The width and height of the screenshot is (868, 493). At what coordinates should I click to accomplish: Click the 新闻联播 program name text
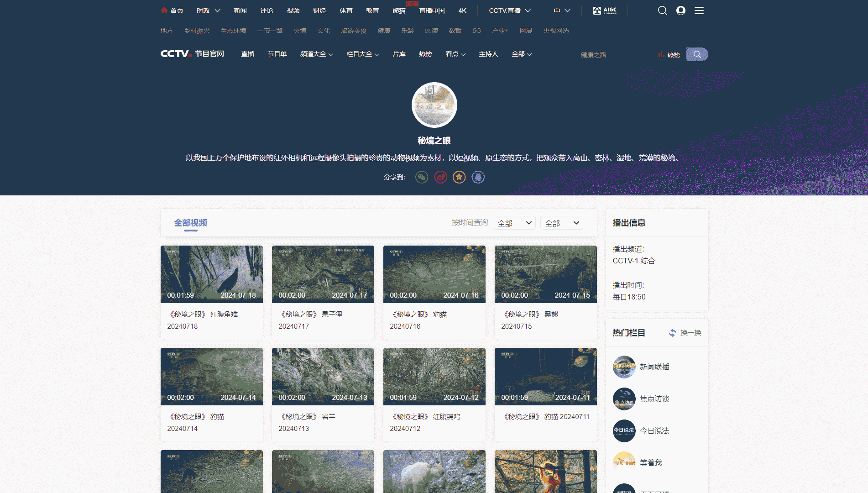point(654,367)
